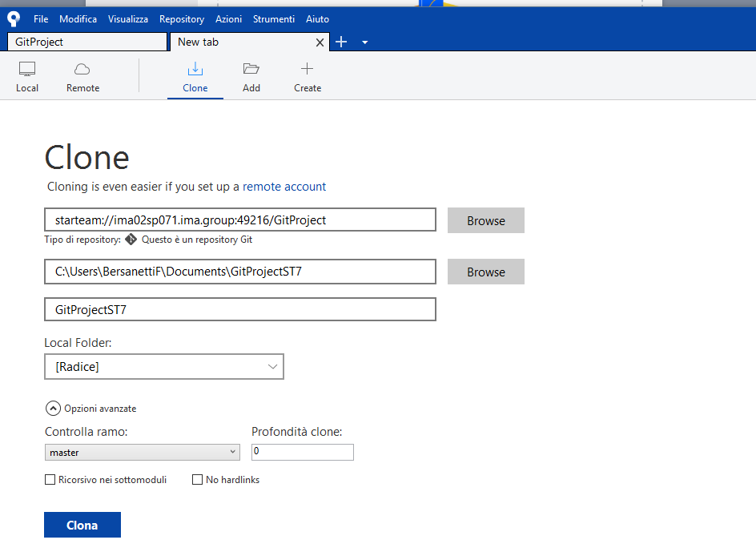The image size is (756, 560).
Task: Click the GitProjectST7 name field
Action: coord(240,309)
